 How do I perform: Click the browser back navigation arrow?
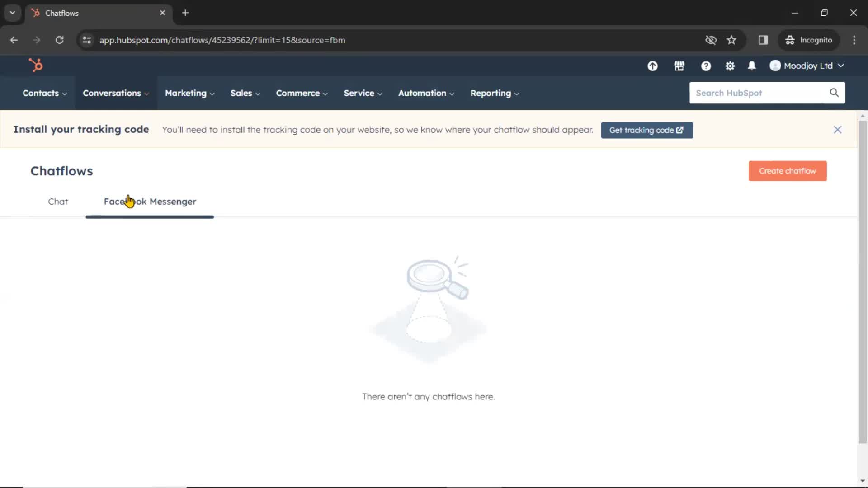click(14, 40)
